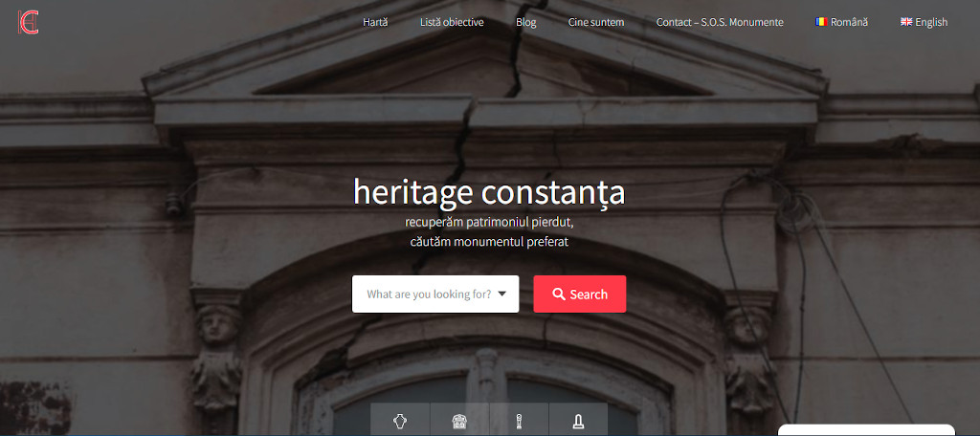Screen dimensions: 980x436
Task: Expand the search dropdown arrow
Action: click(x=502, y=294)
